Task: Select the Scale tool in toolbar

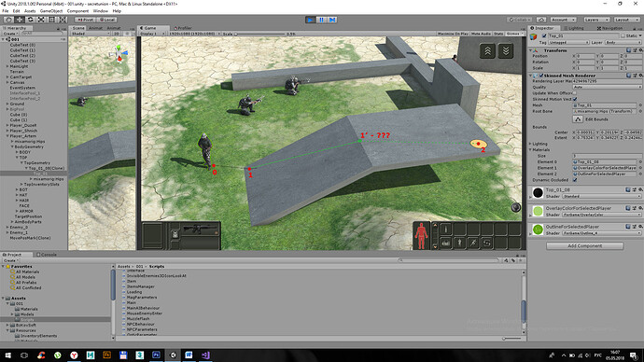Action: 41,20
